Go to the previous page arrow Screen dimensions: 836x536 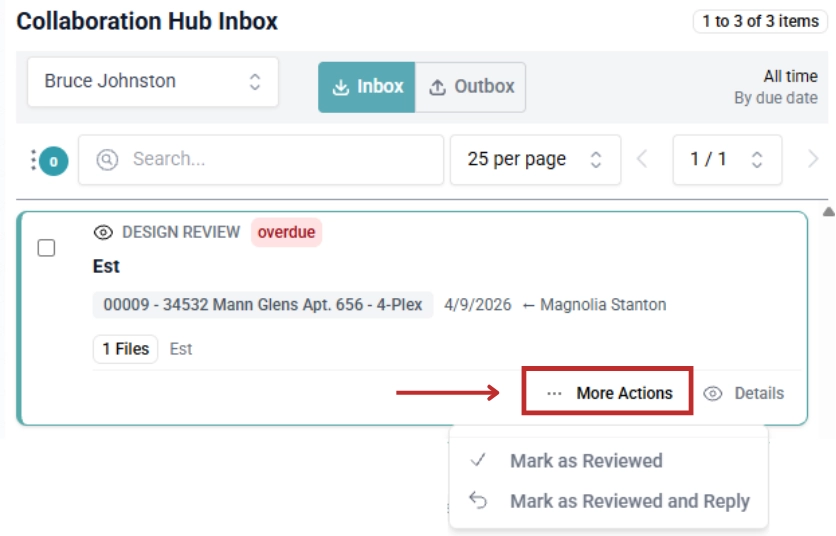coord(642,159)
